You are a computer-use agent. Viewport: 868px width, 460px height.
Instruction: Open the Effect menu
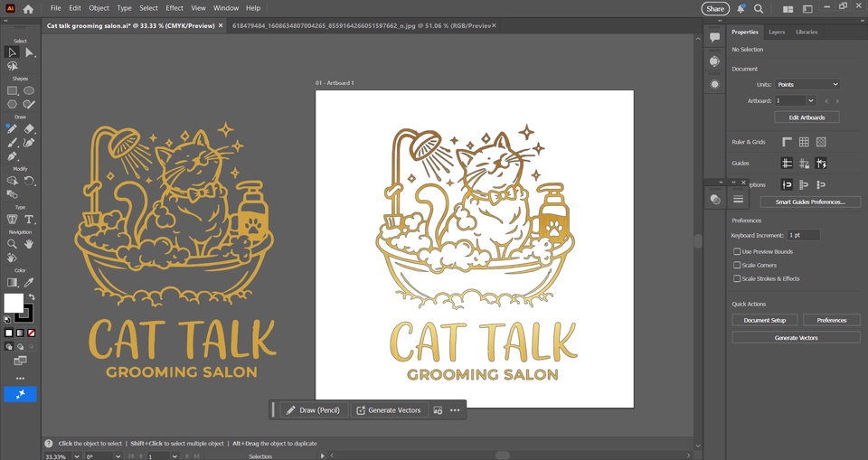point(175,8)
